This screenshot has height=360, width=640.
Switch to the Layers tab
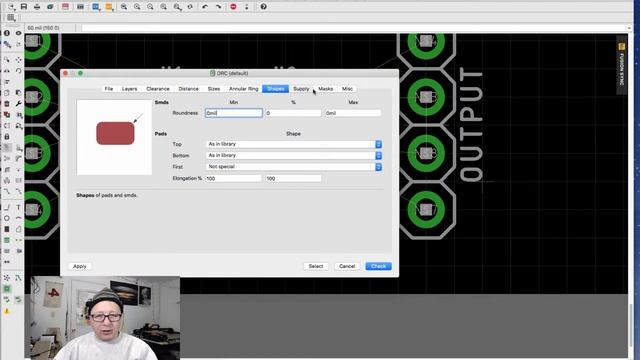click(x=129, y=89)
